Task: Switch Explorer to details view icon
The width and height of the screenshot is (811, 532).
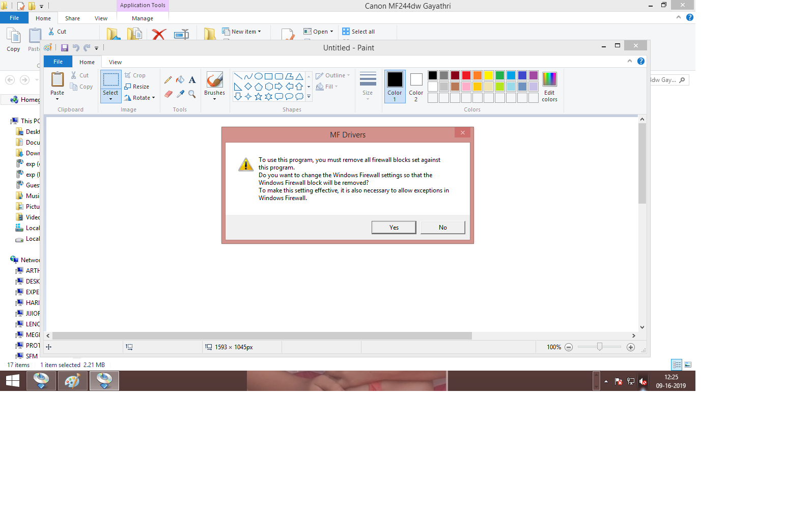Action: click(x=677, y=365)
